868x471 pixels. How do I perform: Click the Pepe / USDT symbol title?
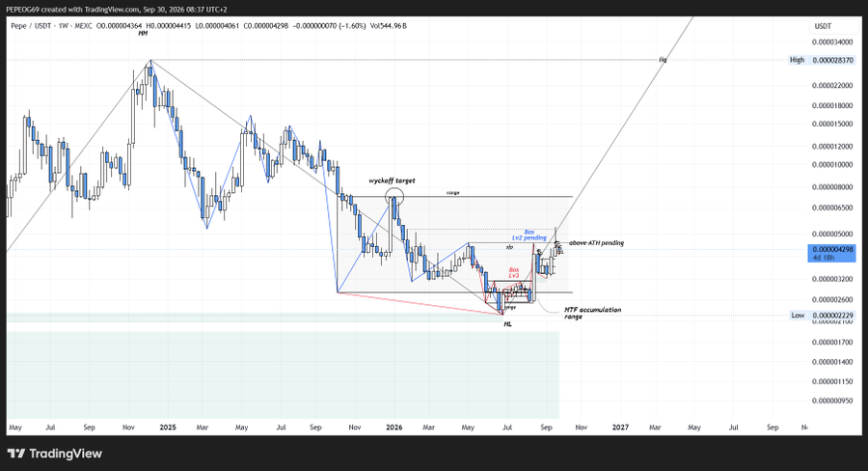(x=32, y=25)
